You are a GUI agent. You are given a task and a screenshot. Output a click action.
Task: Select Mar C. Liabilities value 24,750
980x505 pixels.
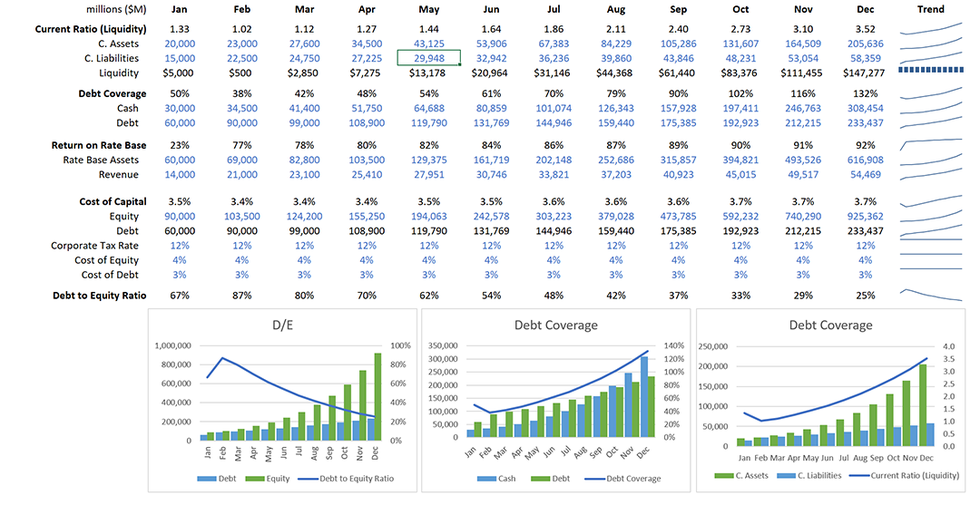[x=304, y=59]
